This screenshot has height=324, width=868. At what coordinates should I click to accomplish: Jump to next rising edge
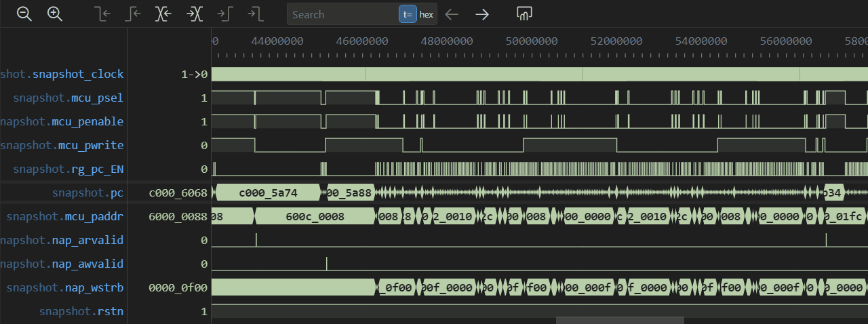point(225,14)
